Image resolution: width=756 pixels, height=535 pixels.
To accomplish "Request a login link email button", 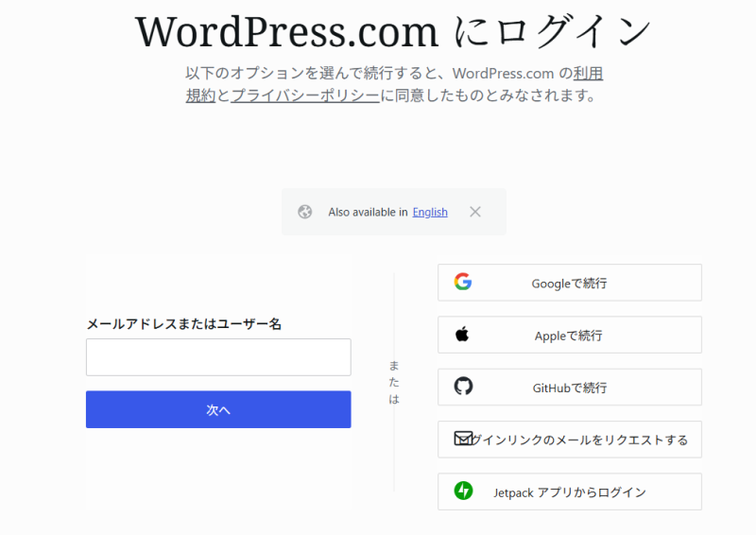I will (570, 440).
